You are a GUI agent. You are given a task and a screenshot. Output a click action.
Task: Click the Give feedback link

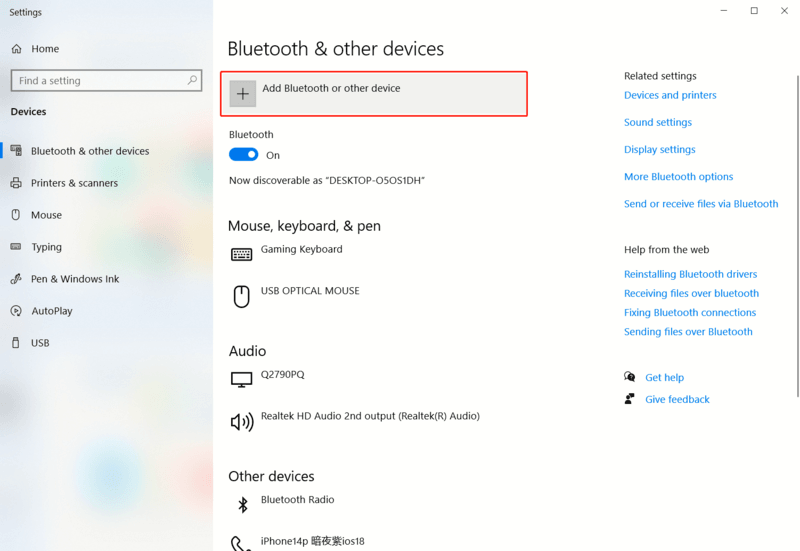(x=677, y=399)
